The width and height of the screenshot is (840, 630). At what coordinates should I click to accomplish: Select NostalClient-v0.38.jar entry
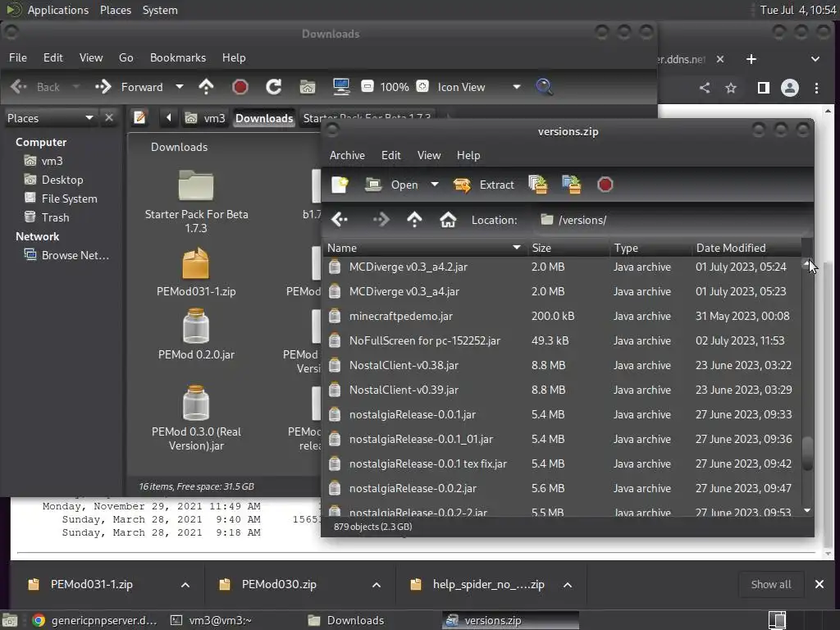click(x=562, y=365)
